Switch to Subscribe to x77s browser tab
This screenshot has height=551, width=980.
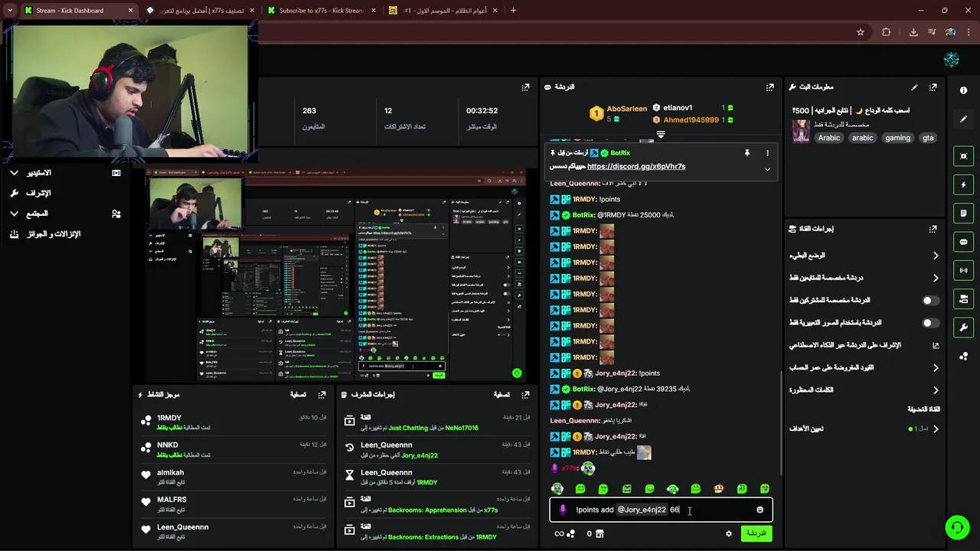322,11
